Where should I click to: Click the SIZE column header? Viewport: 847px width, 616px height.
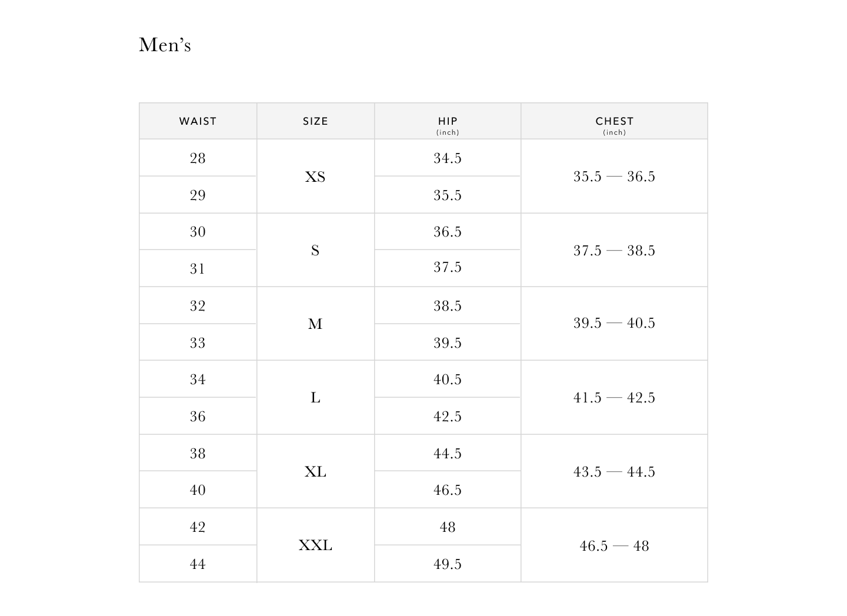(315, 121)
